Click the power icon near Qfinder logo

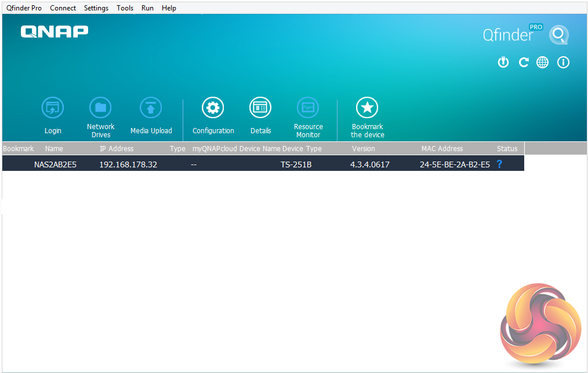[503, 62]
